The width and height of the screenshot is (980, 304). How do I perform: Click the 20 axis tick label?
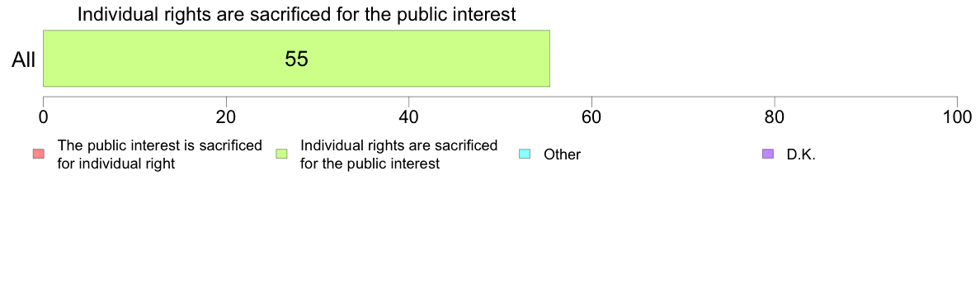[x=226, y=116]
